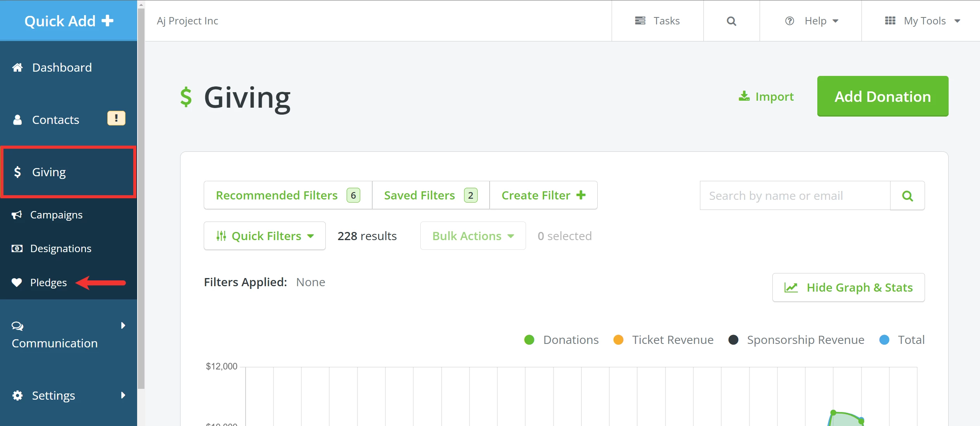Viewport: 980px width, 426px height.
Task: Click the Pledges heart icon
Action: click(17, 283)
